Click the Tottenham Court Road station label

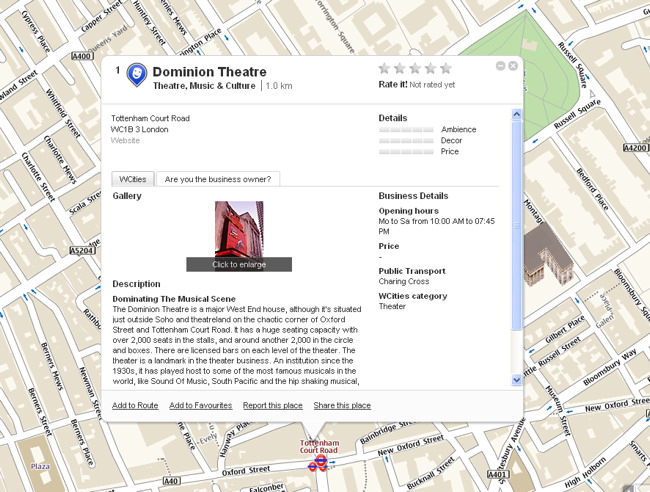click(x=319, y=446)
